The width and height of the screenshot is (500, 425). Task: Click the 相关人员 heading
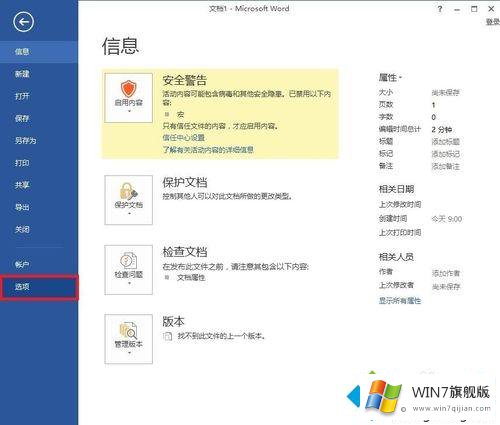(396, 257)
